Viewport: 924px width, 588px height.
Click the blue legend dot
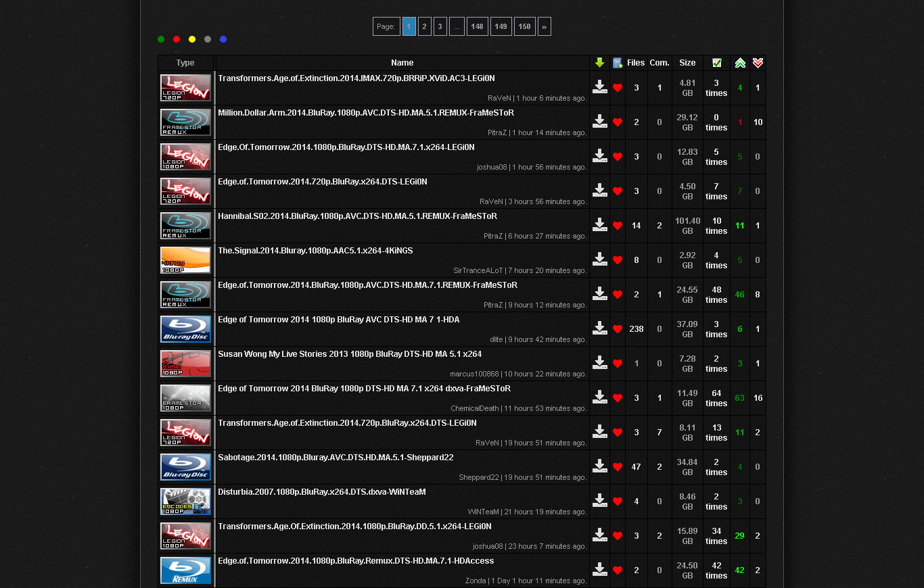click(223, 39)
